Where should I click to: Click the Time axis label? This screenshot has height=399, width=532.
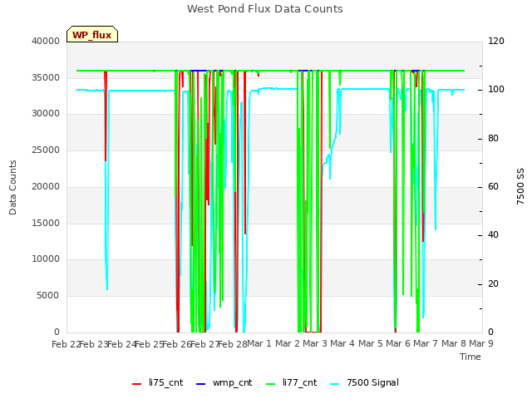[470, 357]
